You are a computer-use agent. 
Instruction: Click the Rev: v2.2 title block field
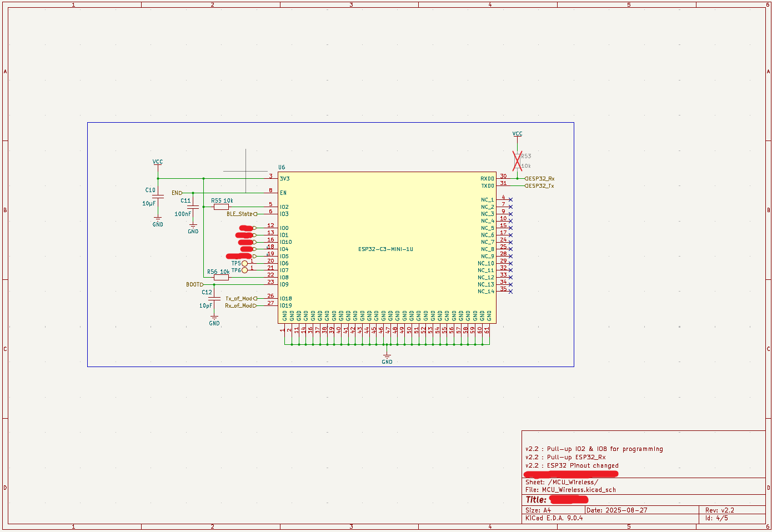pos(720,510)
